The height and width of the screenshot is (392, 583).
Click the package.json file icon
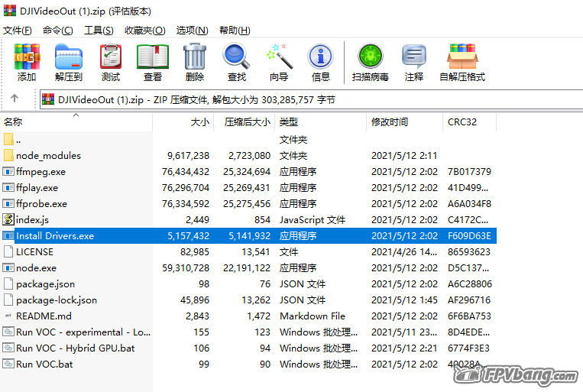[x=8, y=283]
